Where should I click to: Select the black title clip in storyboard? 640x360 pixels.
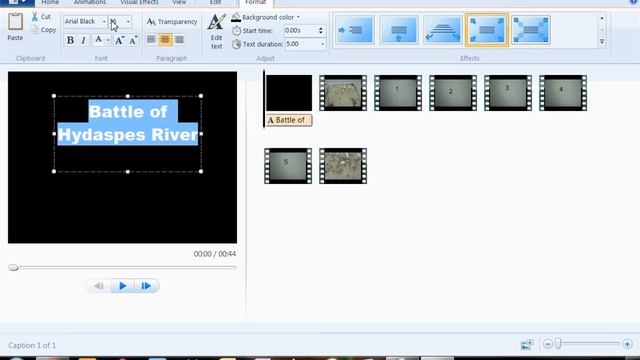289,93
